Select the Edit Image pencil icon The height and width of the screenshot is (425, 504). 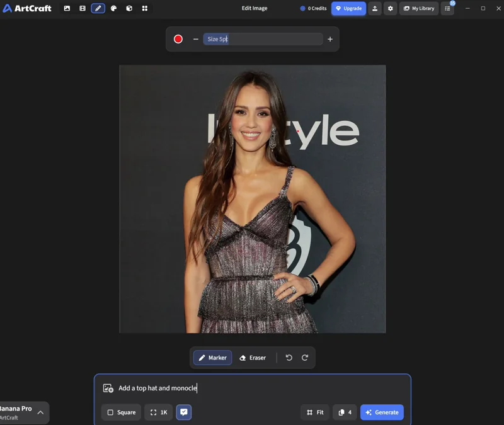pyautogui.click(x=98, y=8)
